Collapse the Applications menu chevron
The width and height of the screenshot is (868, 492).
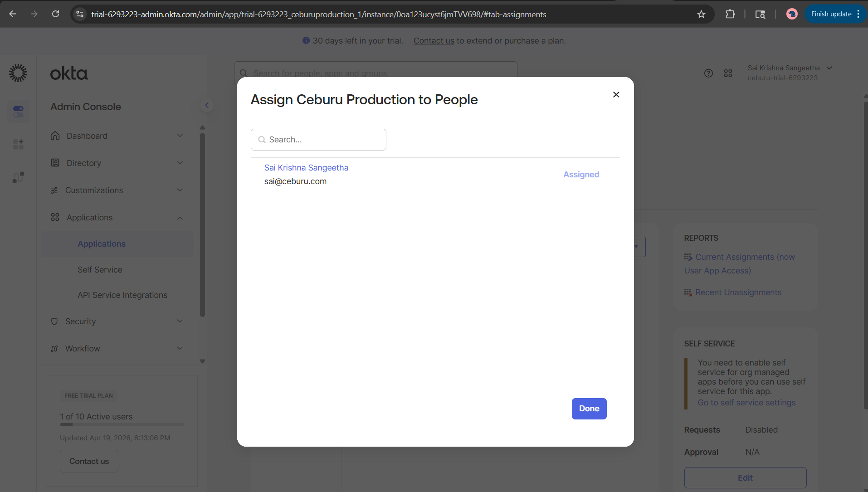point(180,218)
